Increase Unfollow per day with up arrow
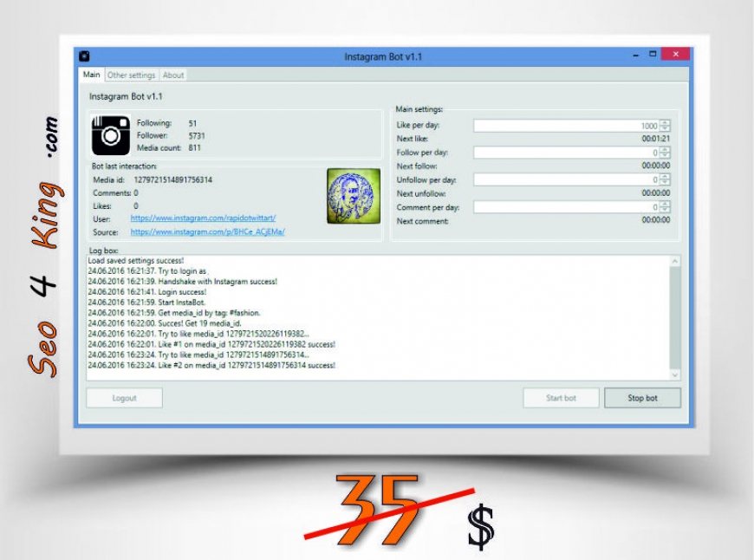Screen dimensions: 754x560 [665, 177]
